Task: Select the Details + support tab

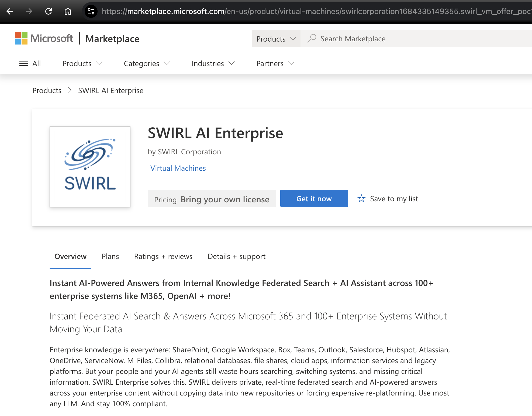Action: [x=236, y=256]
